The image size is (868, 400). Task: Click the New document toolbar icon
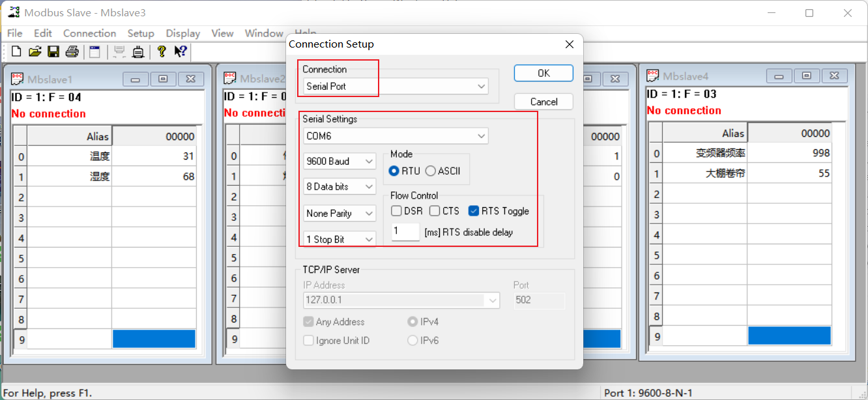tap(16, 51)
